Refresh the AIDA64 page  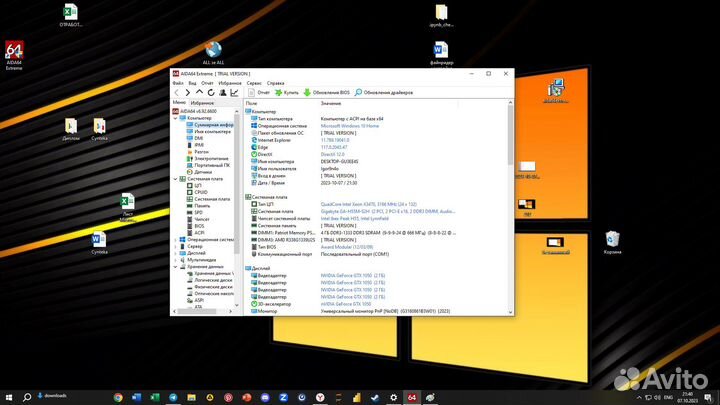211,93
